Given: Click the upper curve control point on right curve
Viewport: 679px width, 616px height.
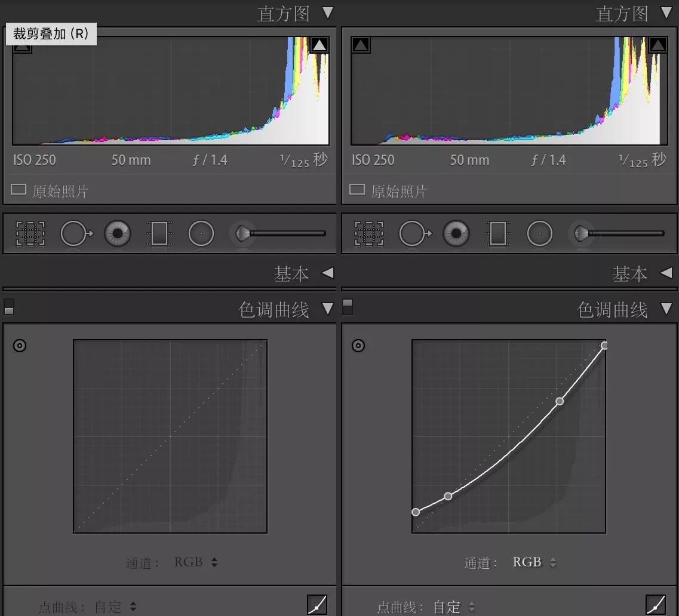Looking at the screenshot, I should [x=560, y=401].
